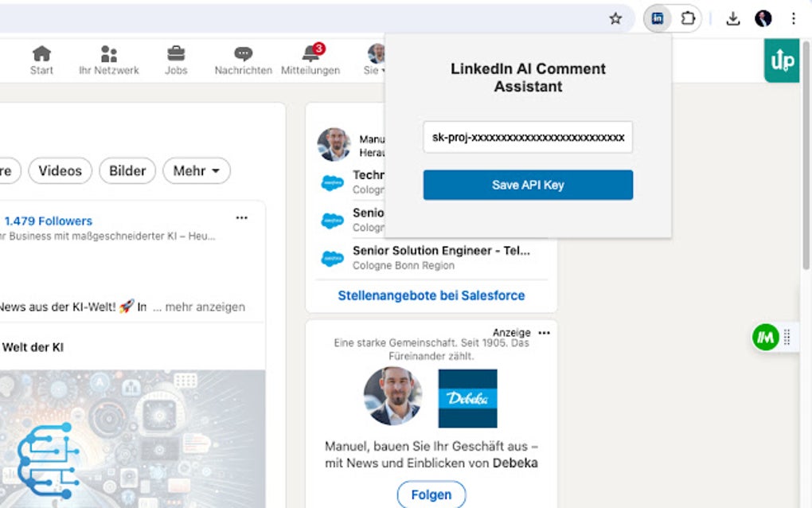Image resolution: width=812 pixels, height=508 pixels.
Task: Click the LinkedIn AI Comment Assistant extension icon
Action: (x=658, y=18)
